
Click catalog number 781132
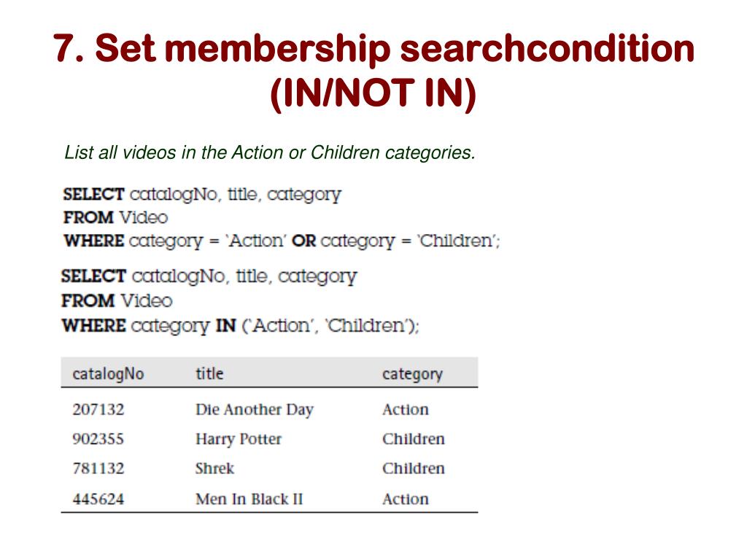pyautogui.click(x=98, y=468)
